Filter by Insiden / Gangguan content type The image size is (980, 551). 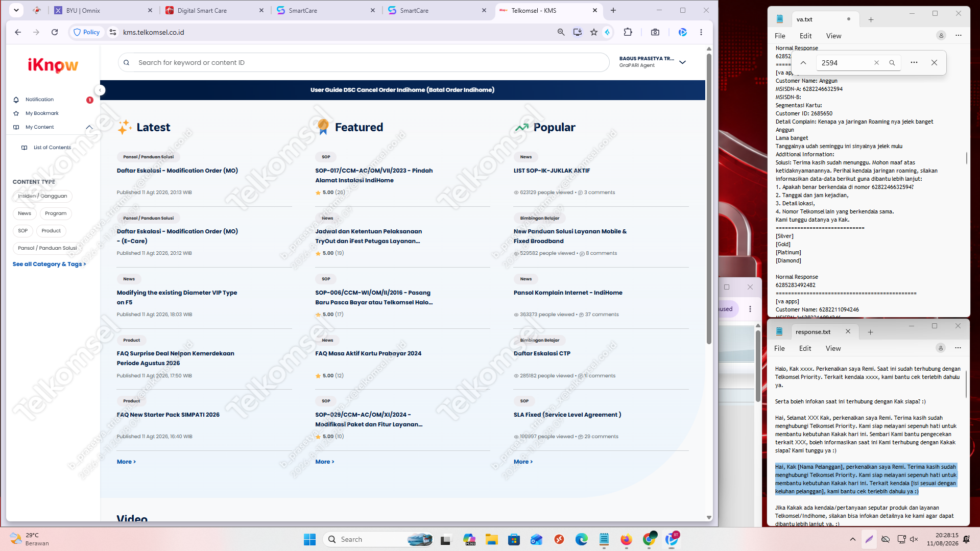coord(42,196)
